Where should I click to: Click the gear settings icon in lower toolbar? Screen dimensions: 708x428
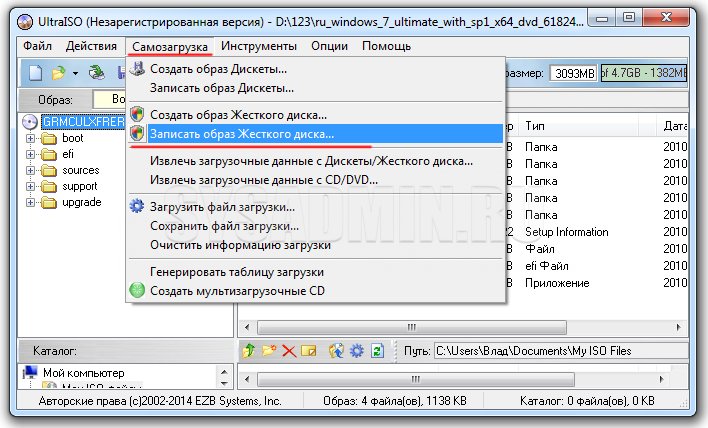point(357,351)
